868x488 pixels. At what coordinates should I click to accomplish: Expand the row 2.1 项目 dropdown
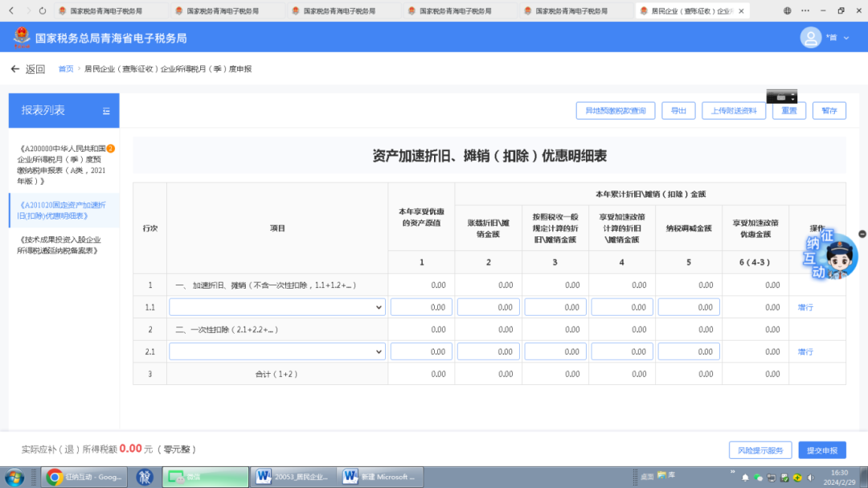277,351
